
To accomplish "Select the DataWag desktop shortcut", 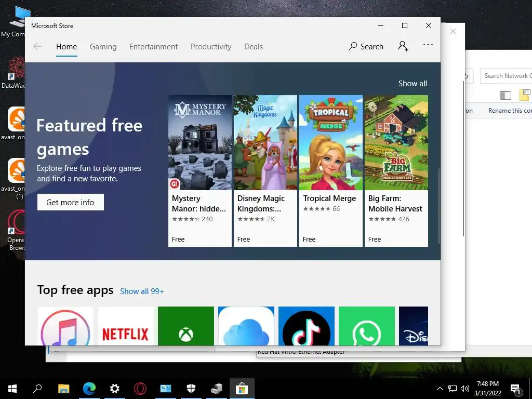I will click(14, 73).
